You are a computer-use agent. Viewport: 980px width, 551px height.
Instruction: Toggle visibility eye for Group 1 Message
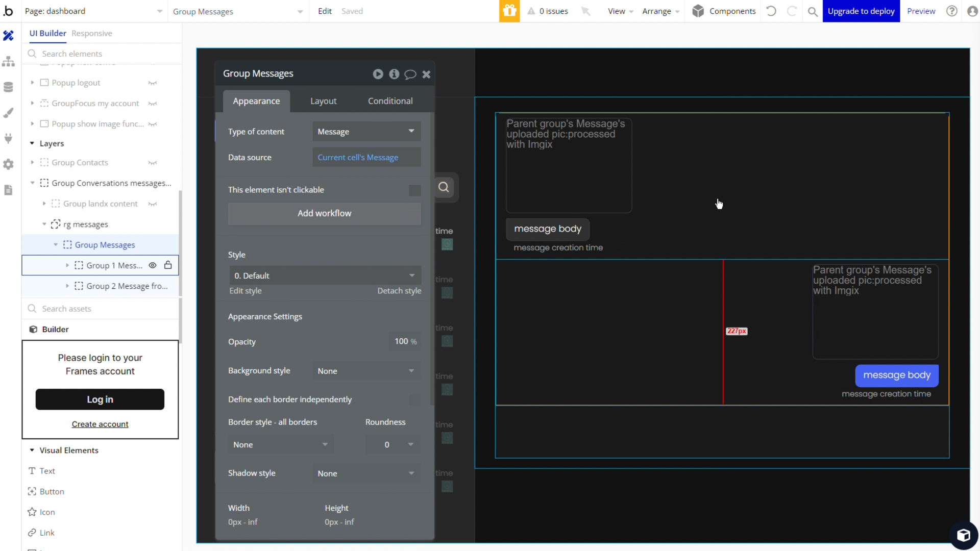pos(152,265)
